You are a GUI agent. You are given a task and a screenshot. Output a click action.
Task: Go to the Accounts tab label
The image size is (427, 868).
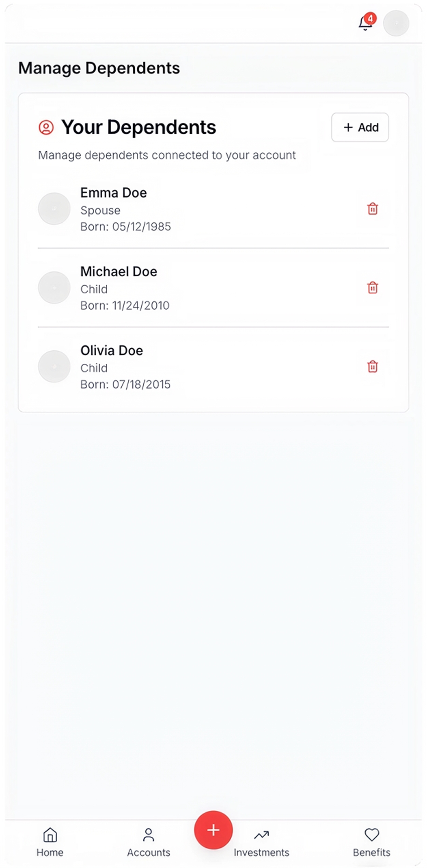(149, 852)
